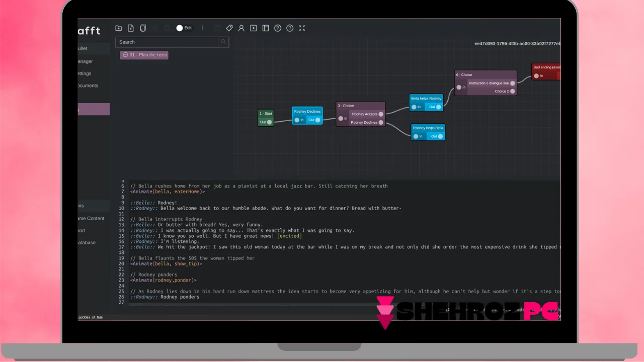This screenshot has height=362, width=644.
Task: Click the tag label icon in toolbar
Action: tap(229, 28)
